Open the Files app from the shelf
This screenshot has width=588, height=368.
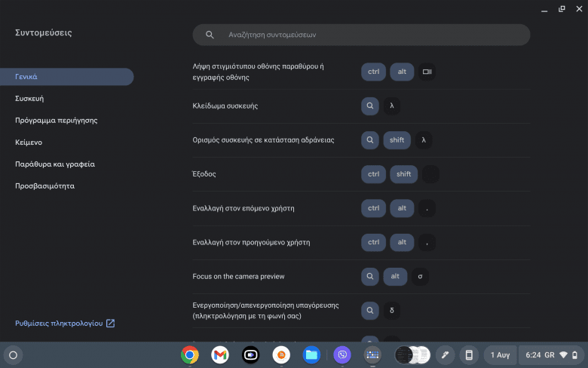pyautogui.click(x=311, y=354)
